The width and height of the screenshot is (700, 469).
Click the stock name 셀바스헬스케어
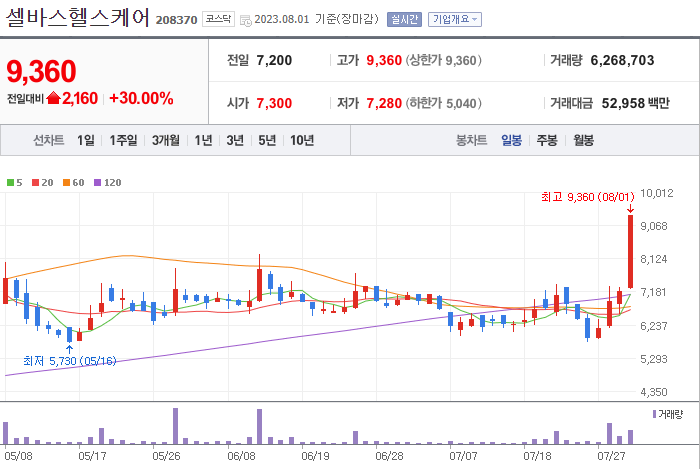tap(77, 18)
